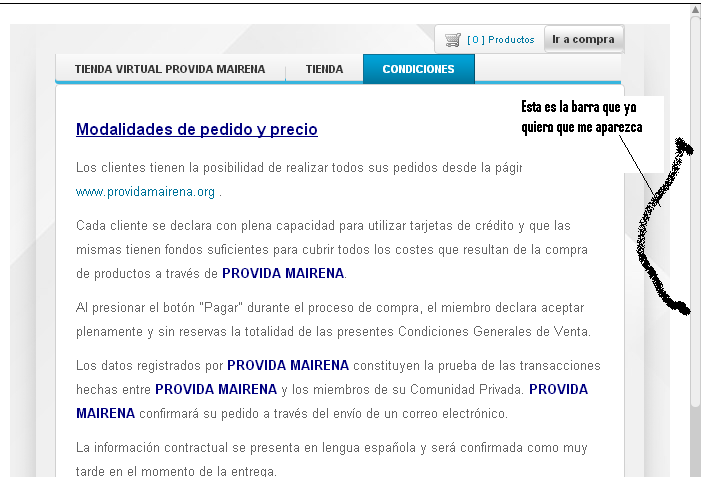Click the text 'Cada cliente se declara'

144,226
